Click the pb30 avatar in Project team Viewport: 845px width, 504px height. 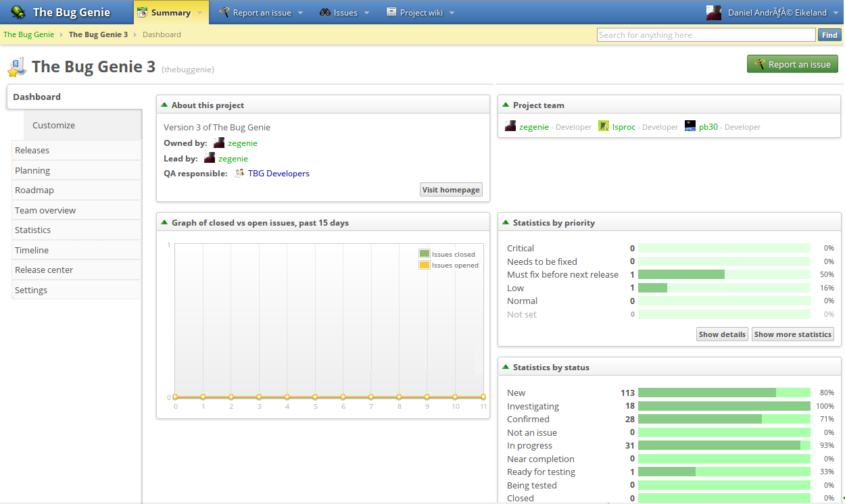pyautogui.click(x=690, y=126)
